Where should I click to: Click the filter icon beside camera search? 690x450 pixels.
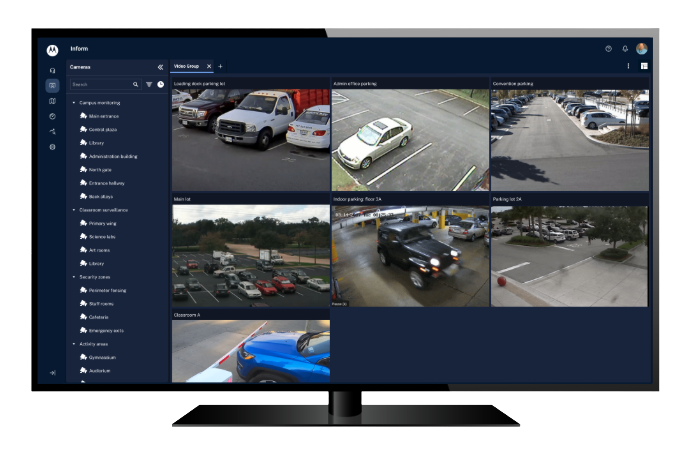149,85
